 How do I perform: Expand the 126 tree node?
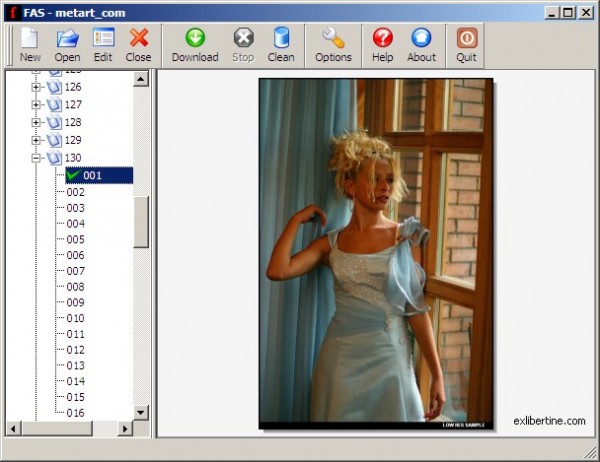[36, 87]
